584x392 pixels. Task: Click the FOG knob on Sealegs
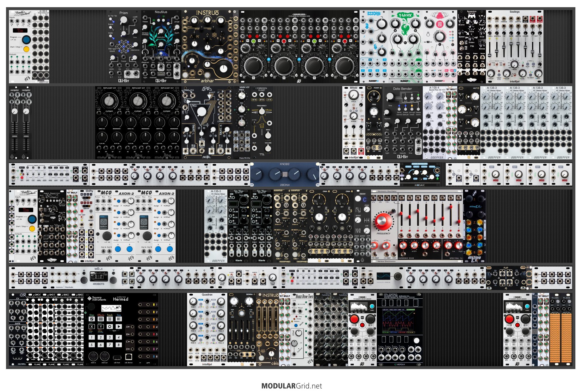pos(522,73)
